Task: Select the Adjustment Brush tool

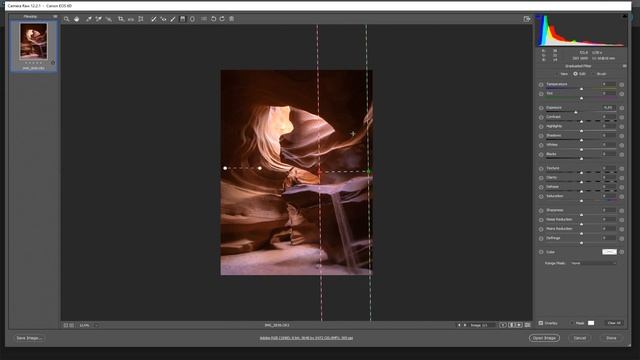Action: point(173,19)
